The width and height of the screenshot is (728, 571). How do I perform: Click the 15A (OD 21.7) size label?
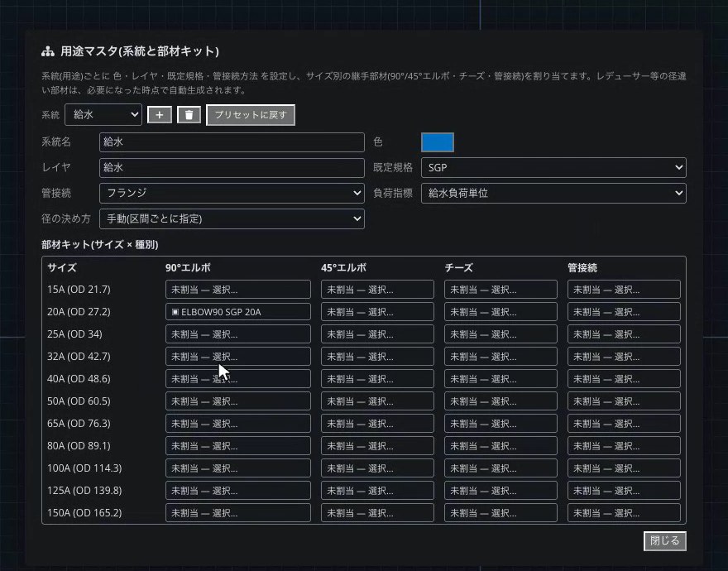79,290
